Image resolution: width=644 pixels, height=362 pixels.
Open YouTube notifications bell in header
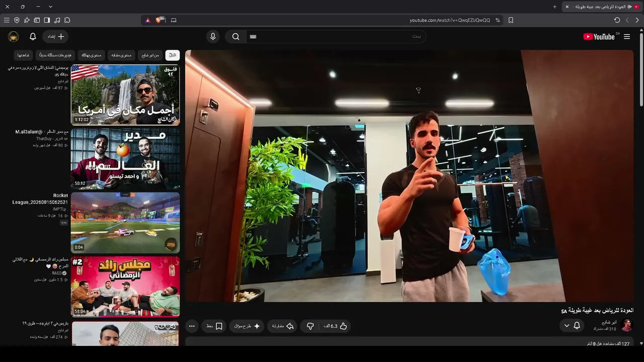[33, 37]
